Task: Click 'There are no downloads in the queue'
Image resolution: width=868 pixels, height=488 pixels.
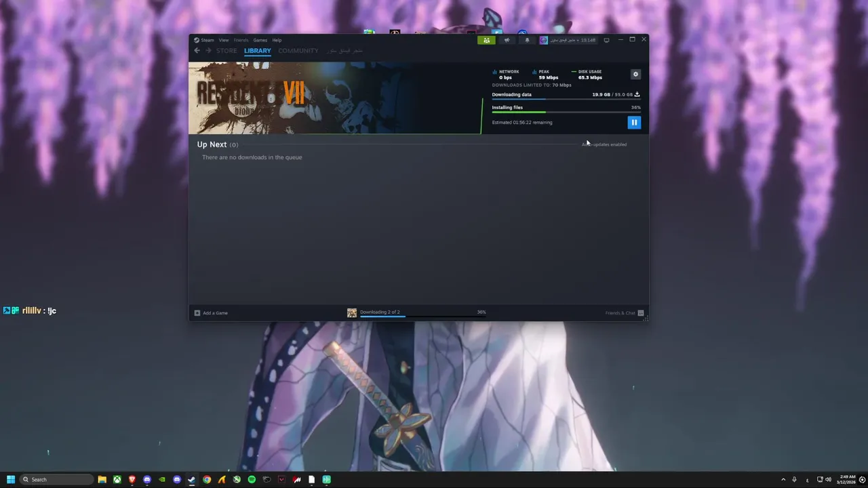Action: pyautogui.click(x=252, y=157)
